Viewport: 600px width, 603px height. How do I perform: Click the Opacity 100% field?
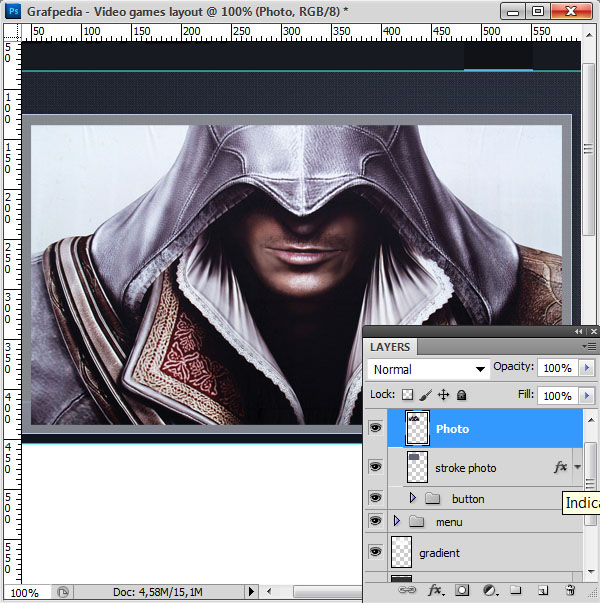point(558,368)
